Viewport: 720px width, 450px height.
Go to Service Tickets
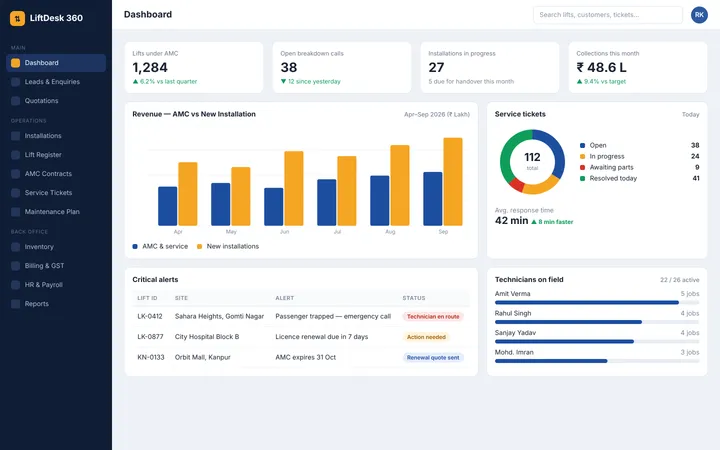(56, 193)
